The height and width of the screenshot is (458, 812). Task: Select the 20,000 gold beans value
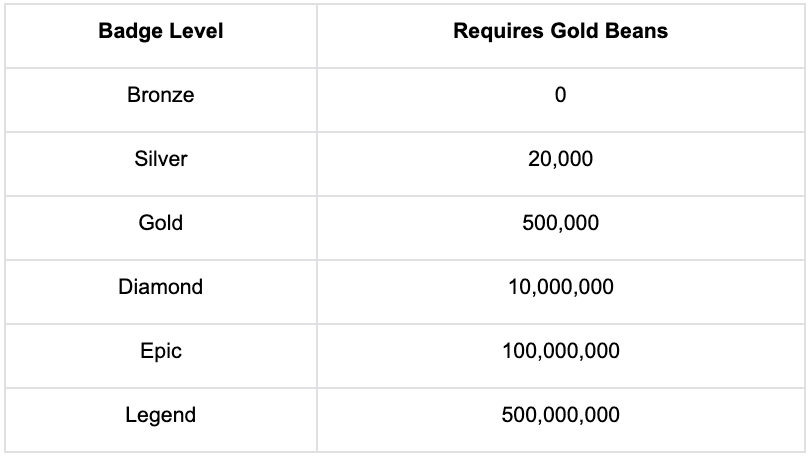click(x=560, y=159)
